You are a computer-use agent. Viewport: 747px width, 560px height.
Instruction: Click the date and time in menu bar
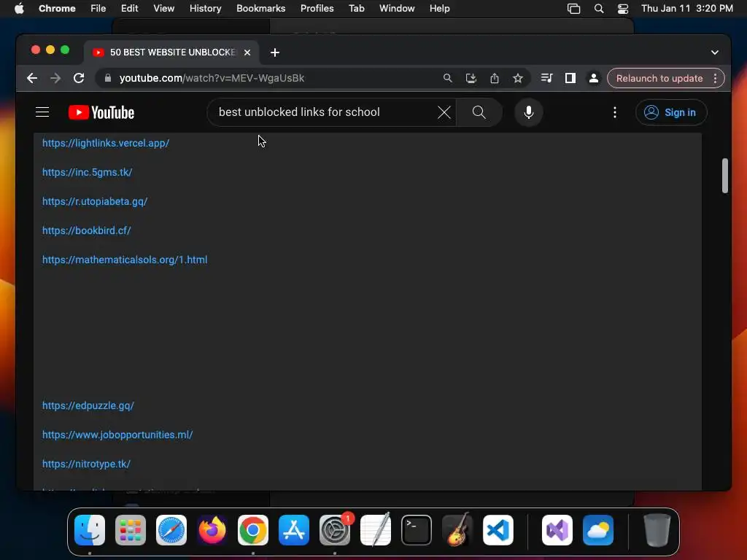click(x=687, y=8)
